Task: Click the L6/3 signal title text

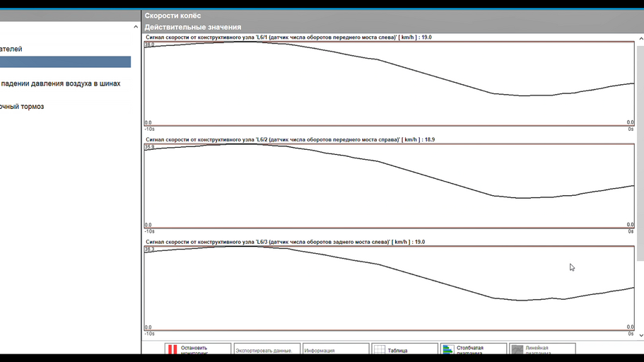Action: tap(286, 242)
